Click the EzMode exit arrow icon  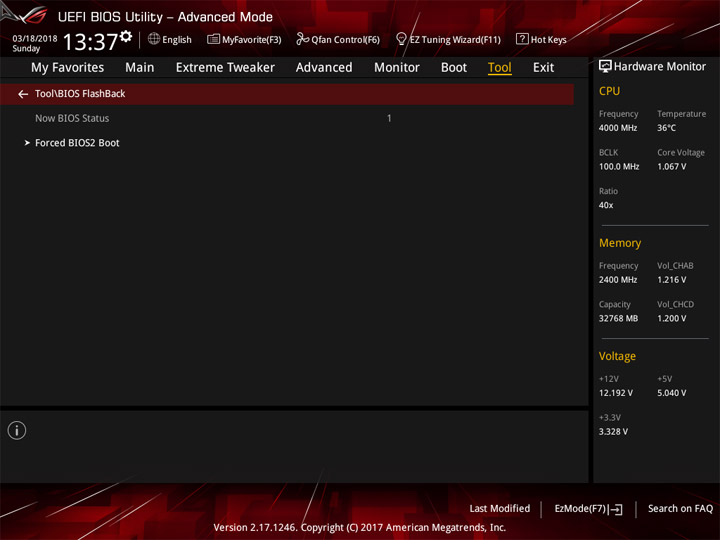point(615,509)
